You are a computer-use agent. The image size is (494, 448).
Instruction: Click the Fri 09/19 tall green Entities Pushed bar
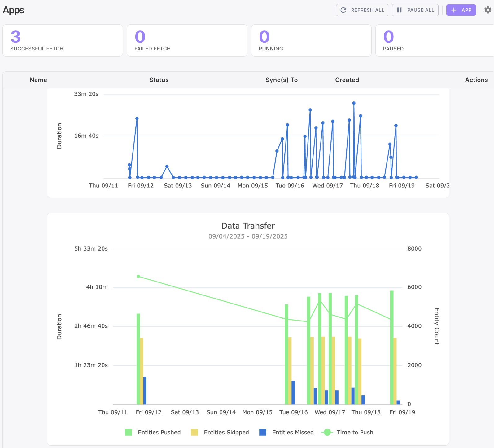pyautogui.click(x=392, y=347)
